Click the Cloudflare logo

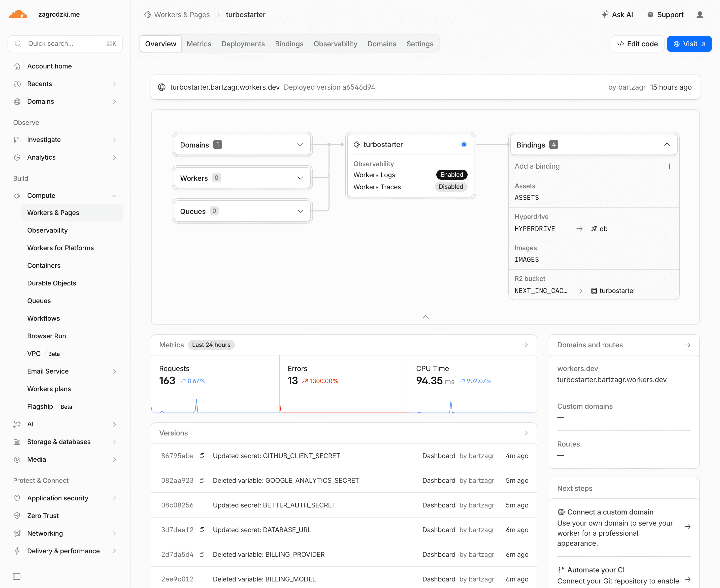[18, 14]
